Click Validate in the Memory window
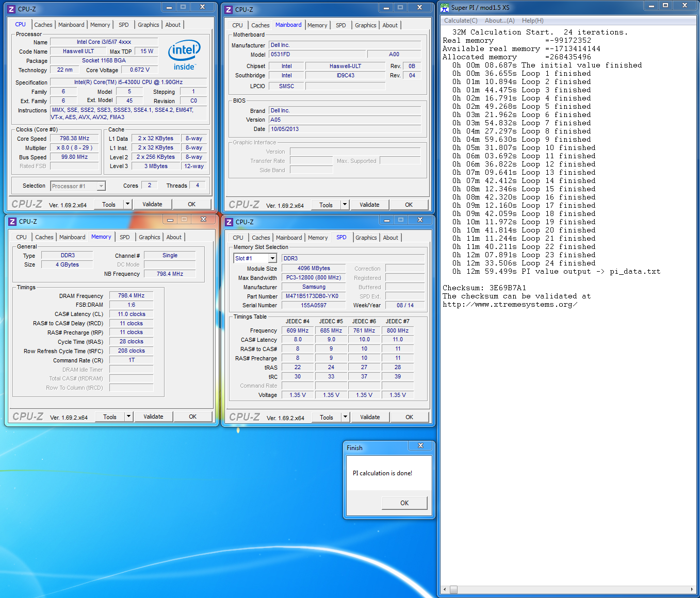This screenshot has width=700, height=598. [x=153, y=417]
